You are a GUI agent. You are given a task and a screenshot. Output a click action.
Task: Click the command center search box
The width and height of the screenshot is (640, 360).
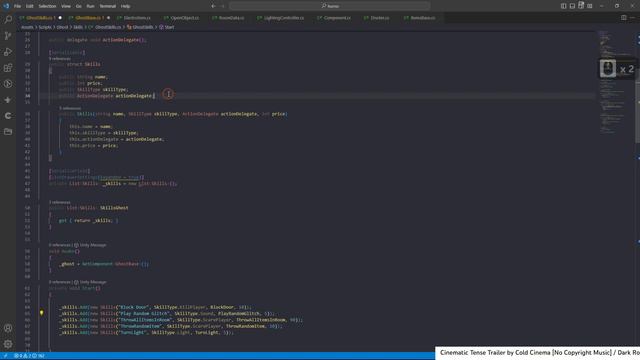click(329, 6)
